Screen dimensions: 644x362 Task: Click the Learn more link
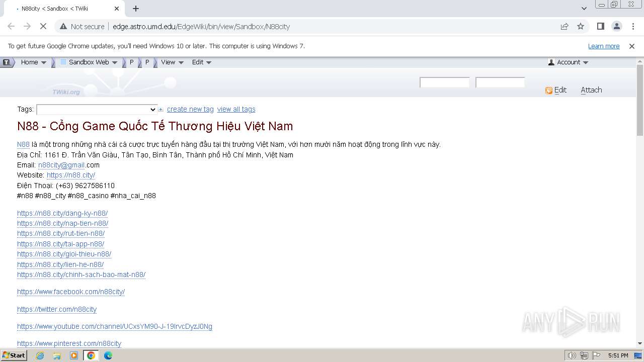coord(604,46)
